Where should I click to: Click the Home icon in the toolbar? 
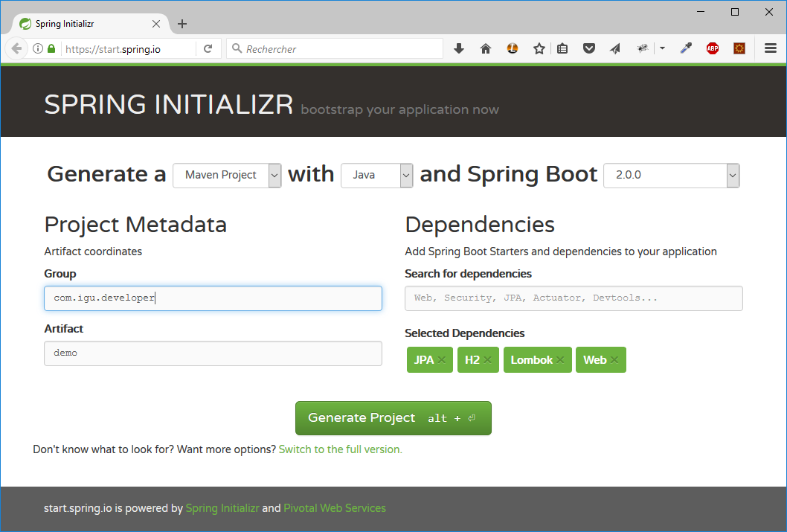click(486, 48)
